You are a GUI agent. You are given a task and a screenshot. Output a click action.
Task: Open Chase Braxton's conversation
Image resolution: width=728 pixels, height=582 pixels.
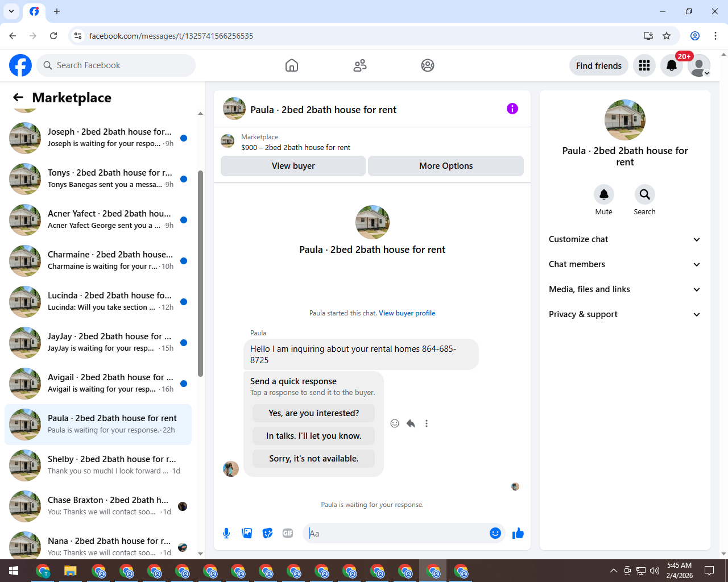pyautogui.click(x=98, y=506)
